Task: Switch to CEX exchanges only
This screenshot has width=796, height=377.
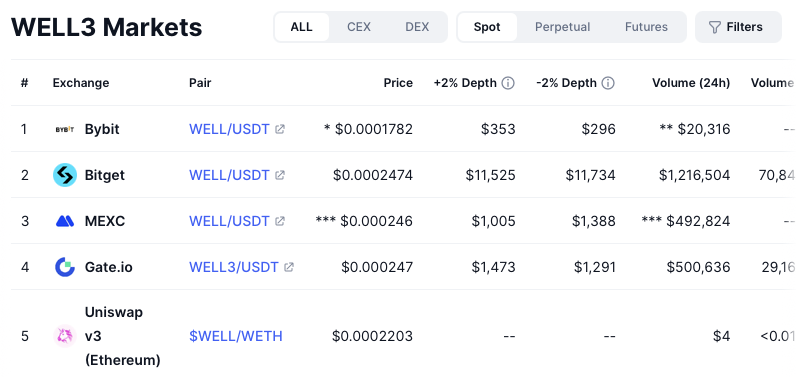Action: pos(359,27)
